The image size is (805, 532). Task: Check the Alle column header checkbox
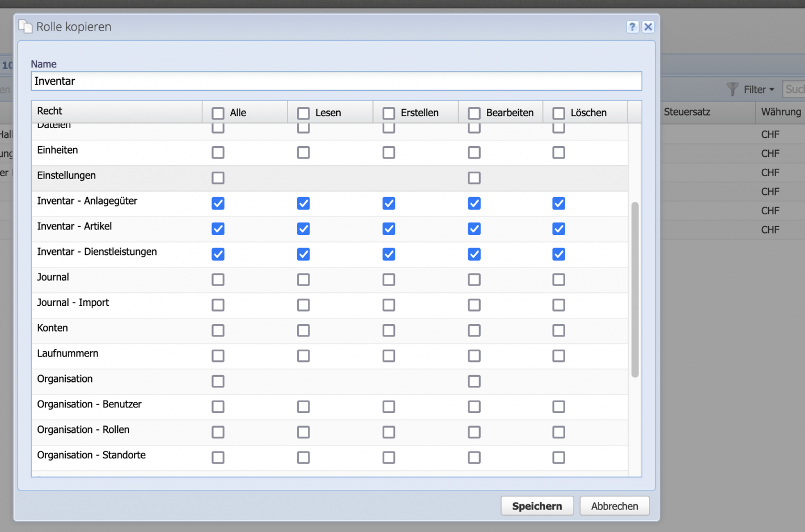(x=218, y=113)
